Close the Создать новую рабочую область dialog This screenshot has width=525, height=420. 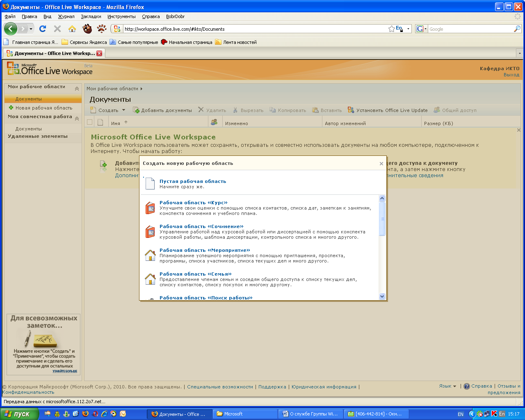tap(381, 163)
